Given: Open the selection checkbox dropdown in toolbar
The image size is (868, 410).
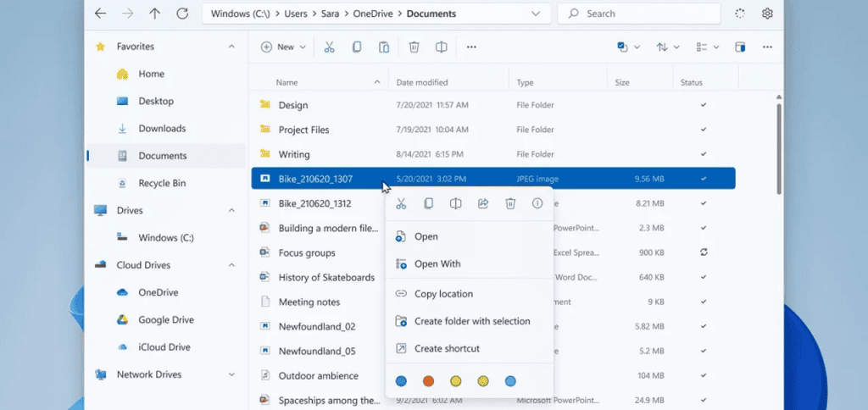Looking at the screenshot, I should (628, 47).
